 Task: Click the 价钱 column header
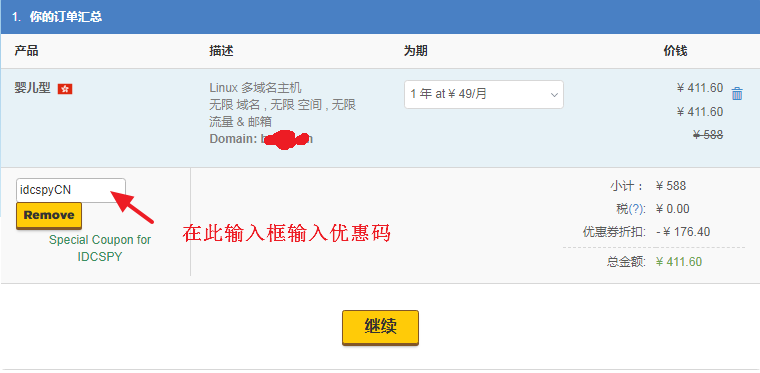(675, 51)
